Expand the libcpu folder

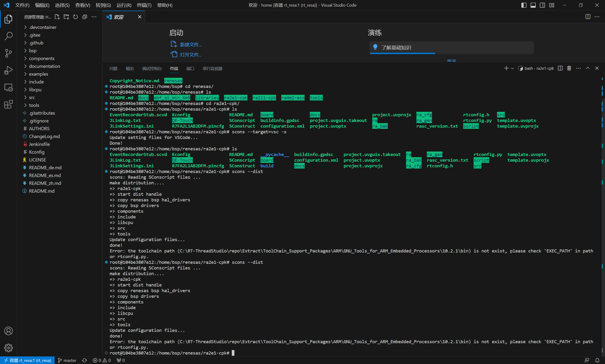tap(60, 90)
